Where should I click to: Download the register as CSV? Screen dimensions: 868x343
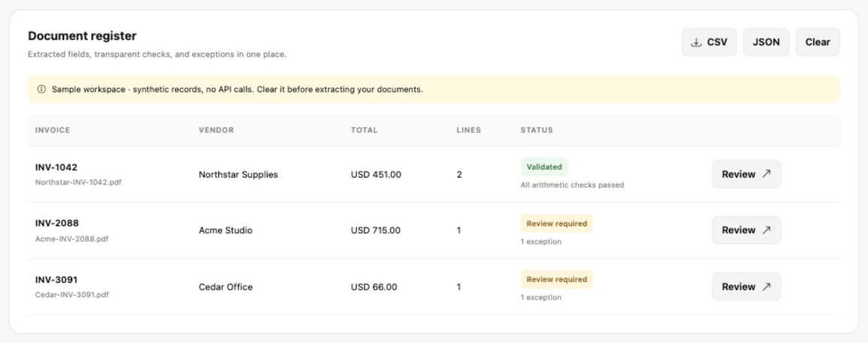[709, 42]
